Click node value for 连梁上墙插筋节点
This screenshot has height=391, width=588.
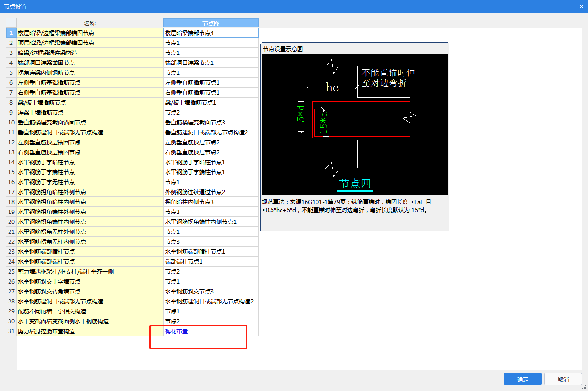[x=211, y=113]
